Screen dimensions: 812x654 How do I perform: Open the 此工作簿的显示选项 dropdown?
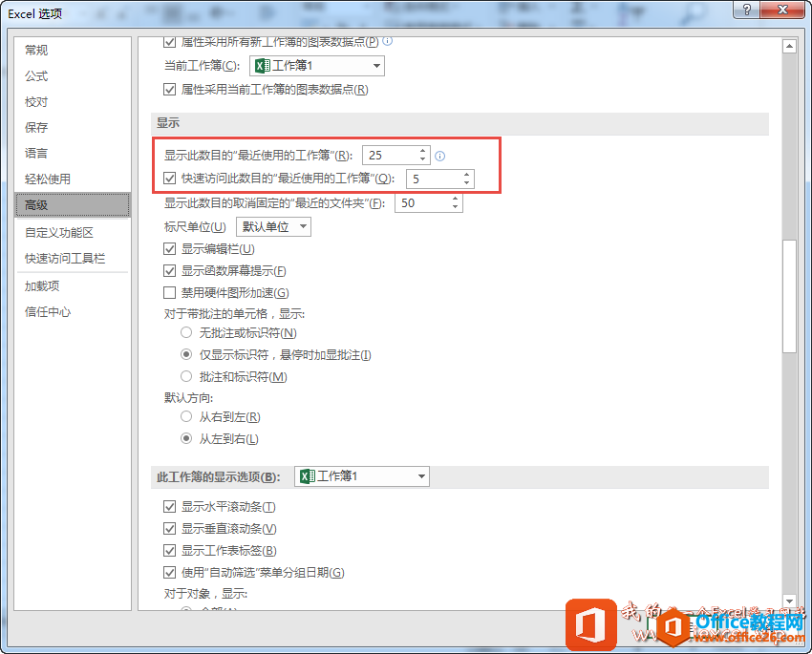[420, 475]
